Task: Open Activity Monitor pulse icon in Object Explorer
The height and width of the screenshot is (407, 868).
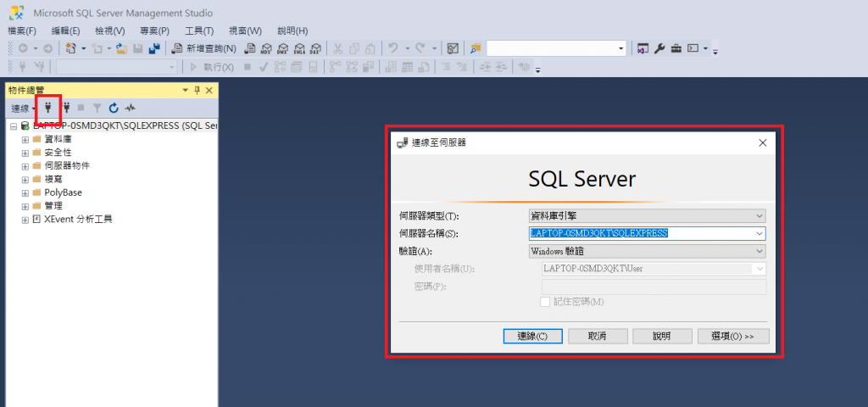Action: pyautogui.click(x=130, y=108)
